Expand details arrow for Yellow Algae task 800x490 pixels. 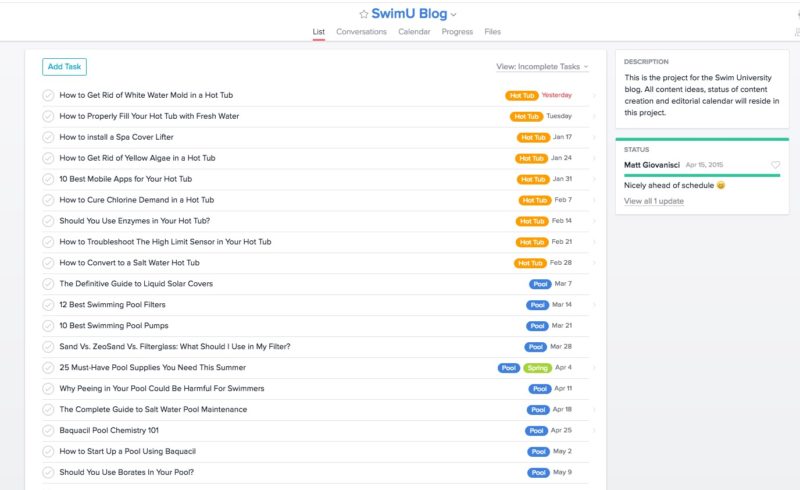pos(594,158)
